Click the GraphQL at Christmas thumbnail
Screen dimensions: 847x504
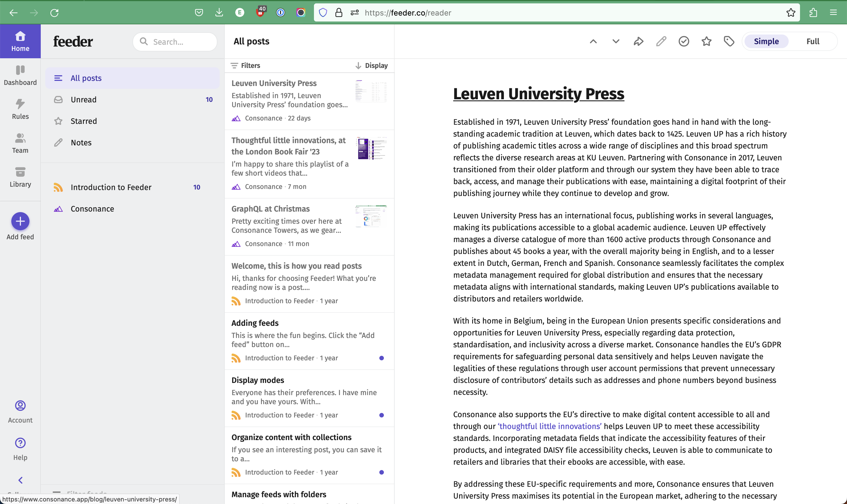click(x=371, y=216)
